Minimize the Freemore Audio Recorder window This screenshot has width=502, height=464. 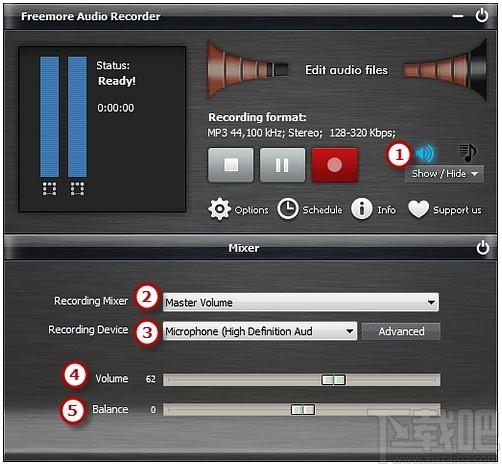coord(458,16)
